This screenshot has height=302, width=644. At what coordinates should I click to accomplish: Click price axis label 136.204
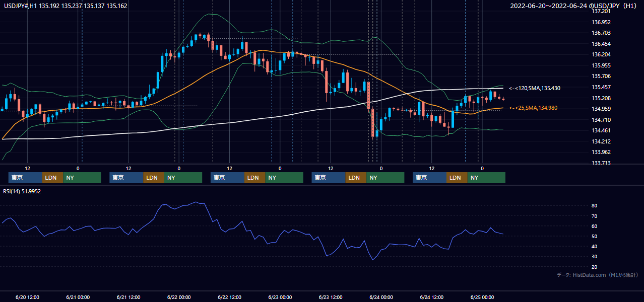coord(602,54)
